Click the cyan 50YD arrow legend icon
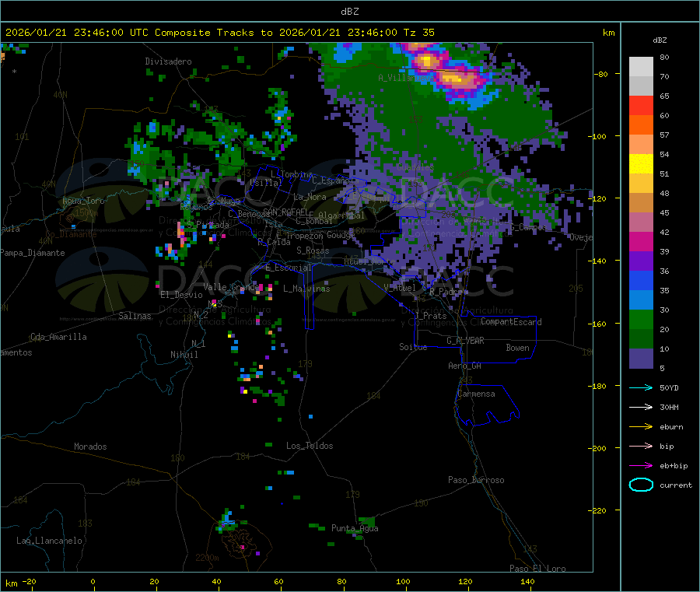This screenshot has width=700, height=592. pos(641,387)
